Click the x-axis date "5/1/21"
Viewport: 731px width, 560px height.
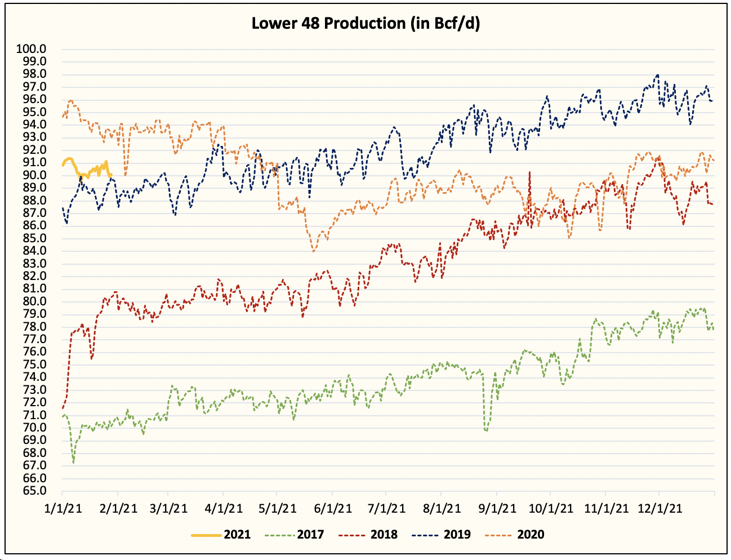tap(277, 508)
